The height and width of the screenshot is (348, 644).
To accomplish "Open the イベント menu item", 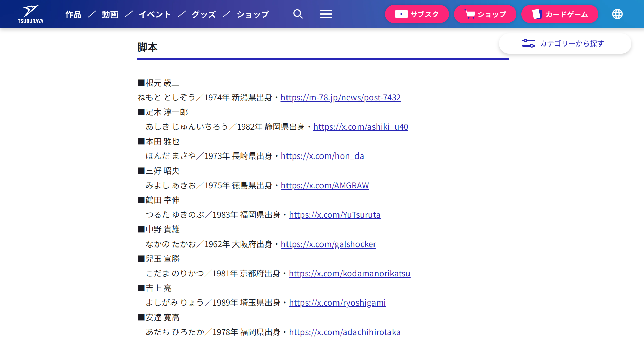I will pos(155,14).
